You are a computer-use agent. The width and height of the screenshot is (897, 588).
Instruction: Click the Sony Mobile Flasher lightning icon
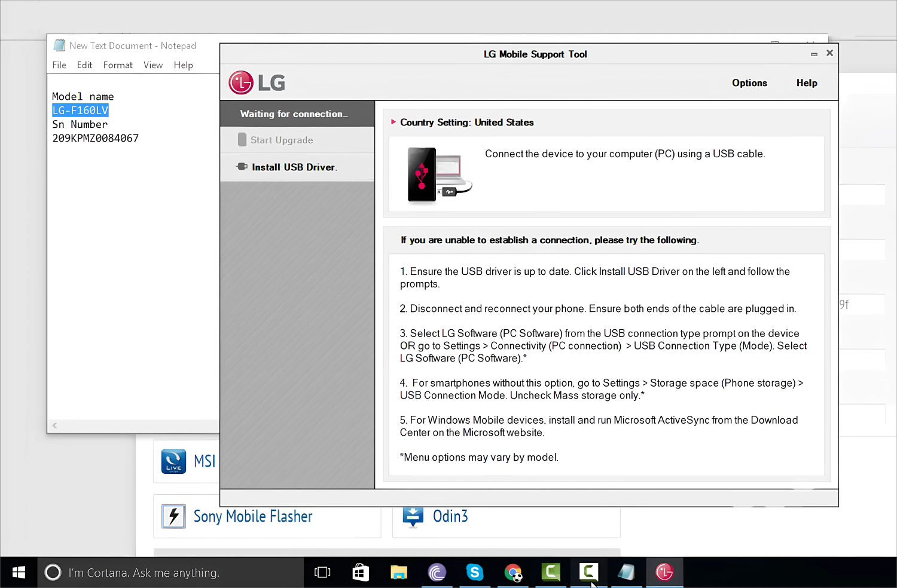(x=173, y=516)
